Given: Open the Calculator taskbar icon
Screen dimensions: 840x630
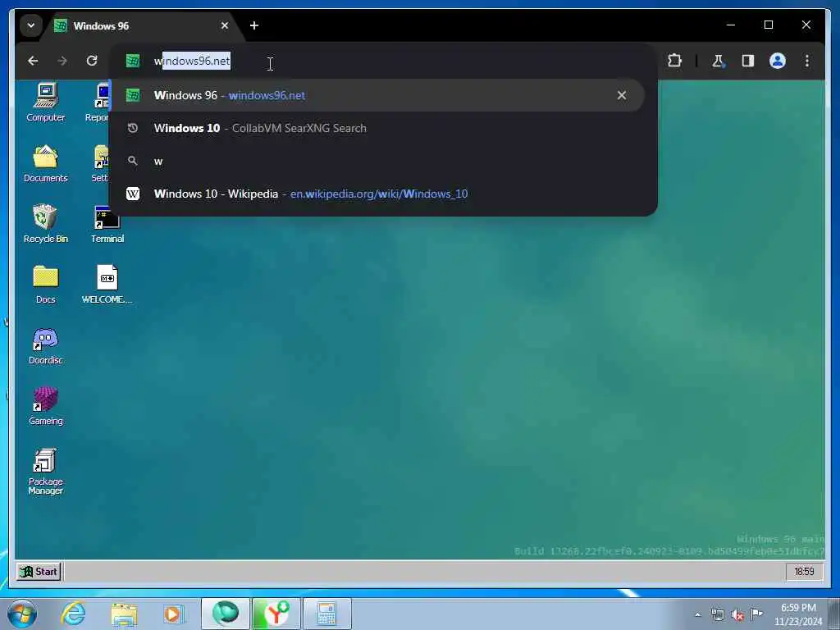Looking at the screenshot, I should pyautogui.click(x=327, y=614).
